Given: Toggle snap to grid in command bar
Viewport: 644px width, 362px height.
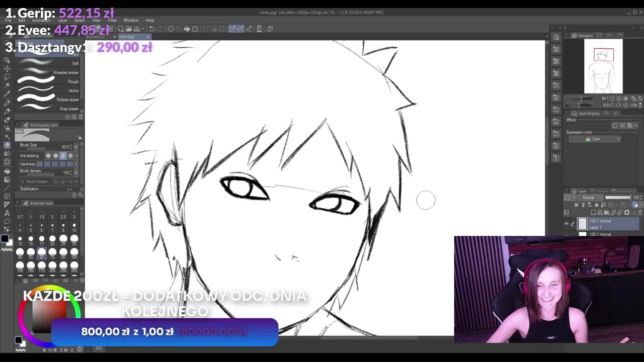Looking at the screenshot, I should pos(249,29).
